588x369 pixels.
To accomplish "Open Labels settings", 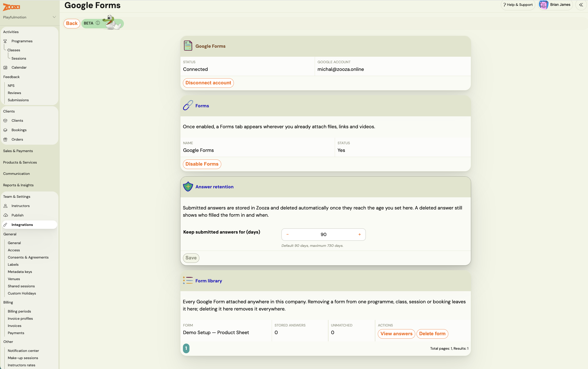I will click(13, 265).
